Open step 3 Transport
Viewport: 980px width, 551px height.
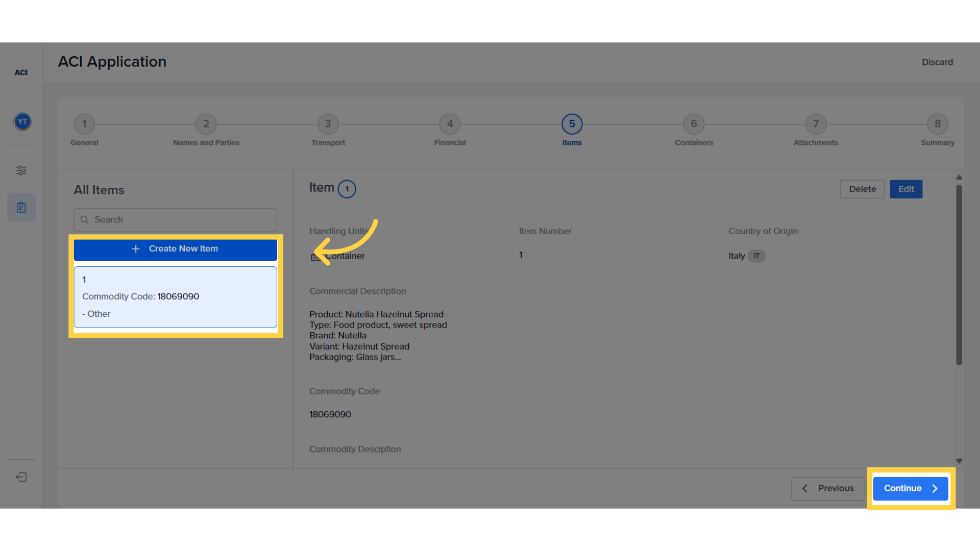point(328,124)
